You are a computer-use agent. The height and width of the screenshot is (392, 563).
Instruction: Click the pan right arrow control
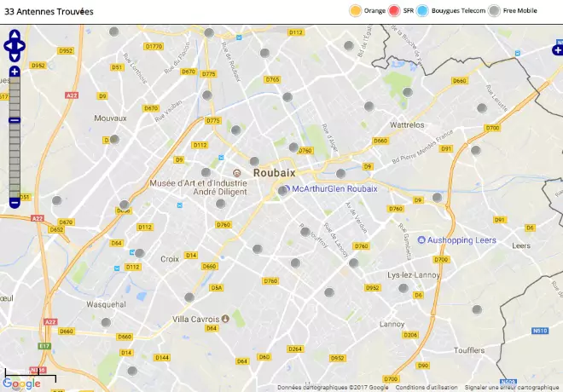tap(20, 46)
